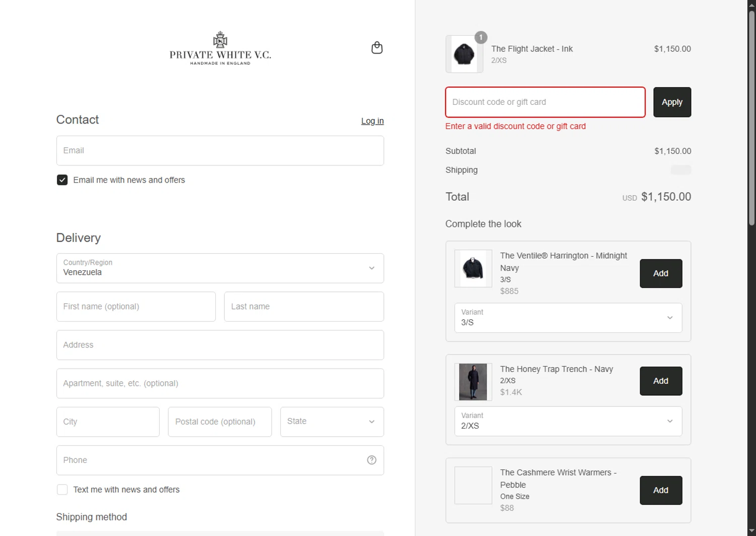
Task: Enable Text me with news and offers
Action: (62, 490)
